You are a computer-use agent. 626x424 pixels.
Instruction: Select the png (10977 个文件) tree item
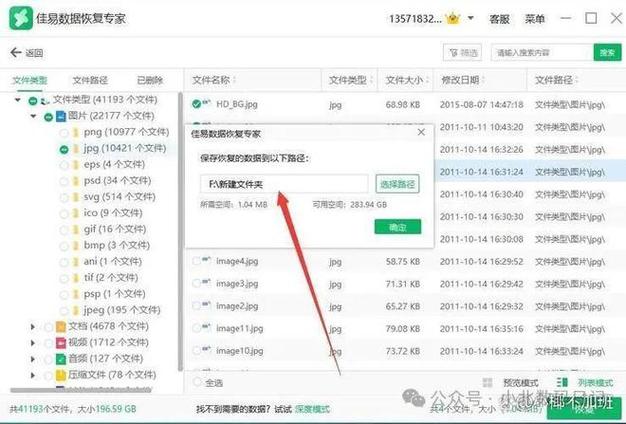pyautogui.click(x=127, y=132)
